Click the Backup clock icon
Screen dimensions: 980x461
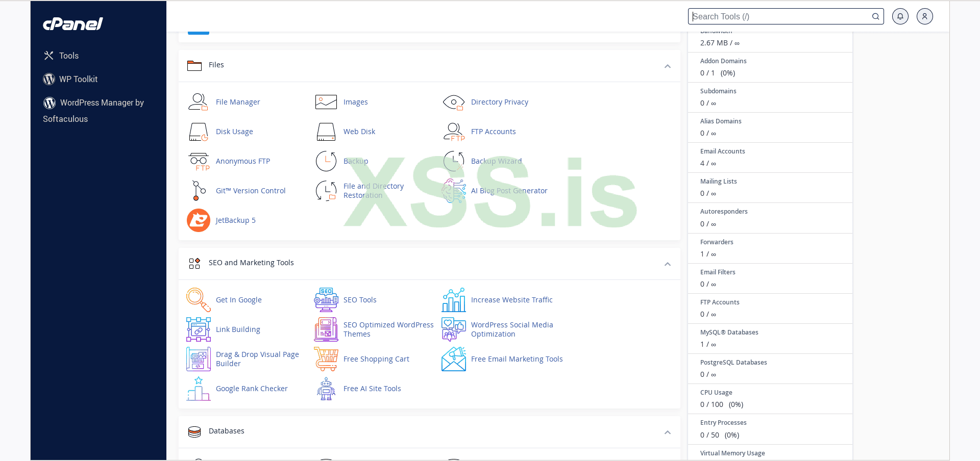pyautogui.click(x=326, y=161)
